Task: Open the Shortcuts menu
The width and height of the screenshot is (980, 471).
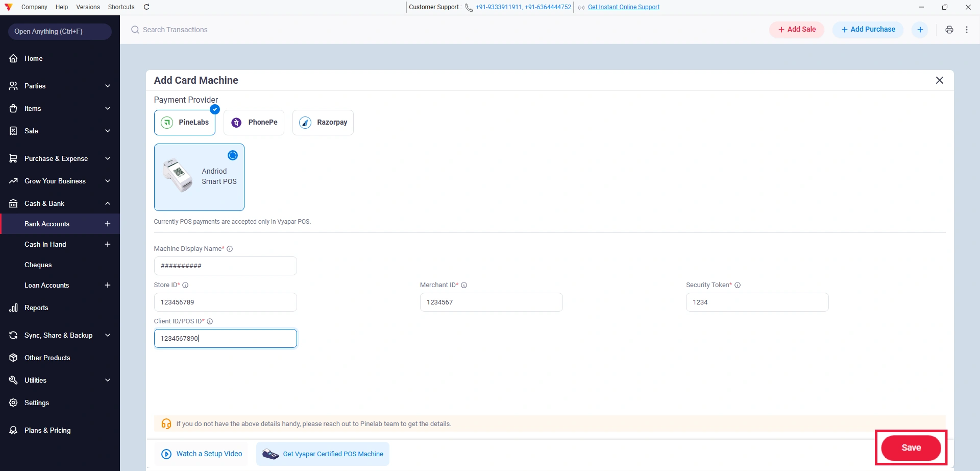Action: click(x=121, y=7)
